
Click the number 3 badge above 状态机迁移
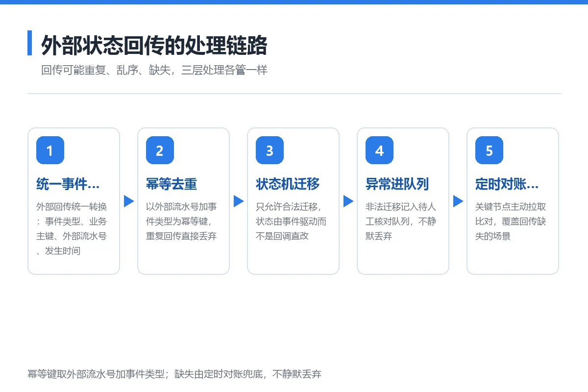coord(269,150)
